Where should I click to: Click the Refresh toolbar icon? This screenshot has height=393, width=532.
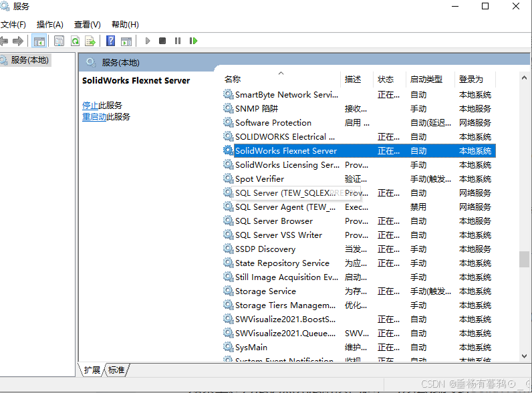point(75,41)
